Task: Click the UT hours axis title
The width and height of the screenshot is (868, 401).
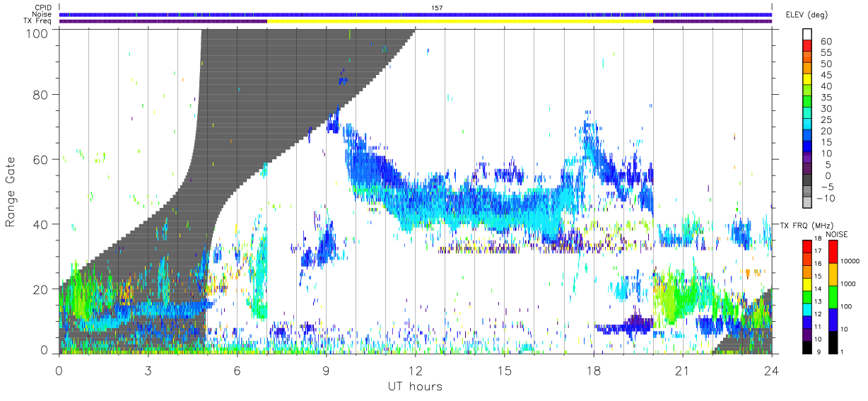Action: (x=415, y=386)
